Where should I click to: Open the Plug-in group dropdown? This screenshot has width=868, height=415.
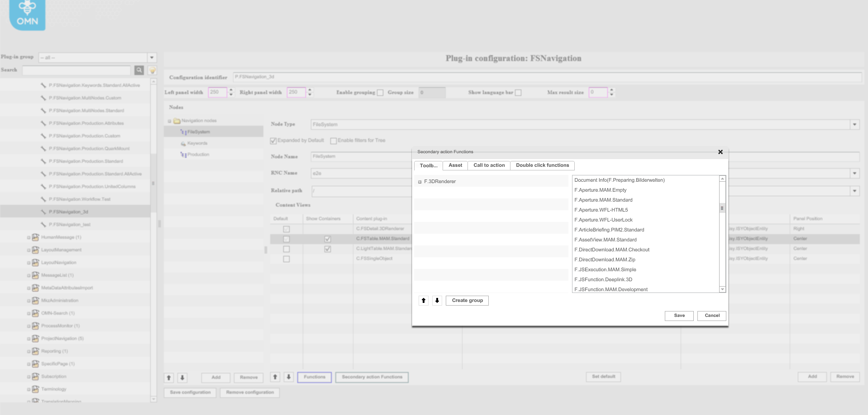[x=152, y=57]
